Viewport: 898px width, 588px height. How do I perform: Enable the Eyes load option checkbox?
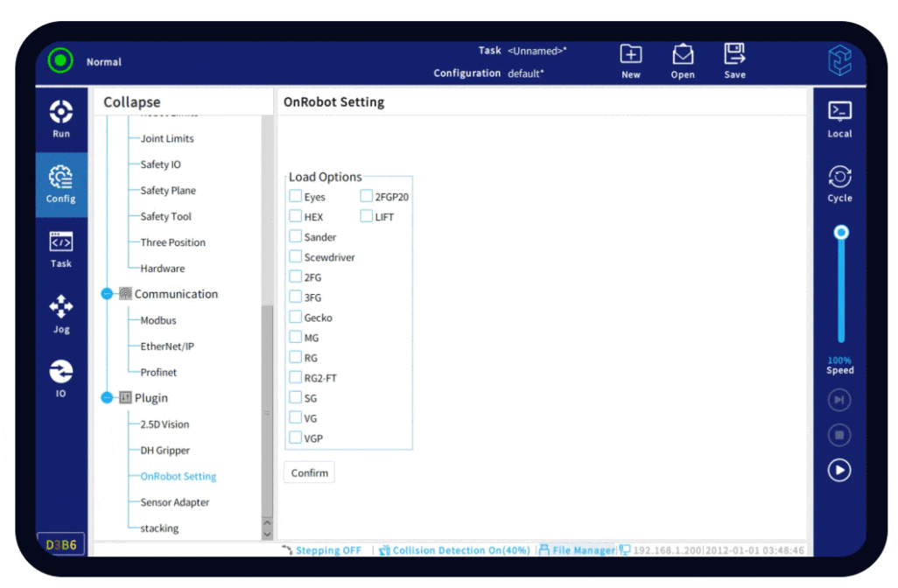(296, 197)
